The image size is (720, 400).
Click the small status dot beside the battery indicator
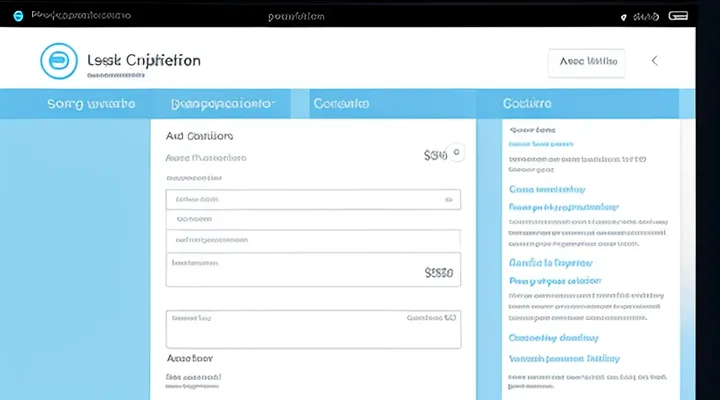point(623,18)
